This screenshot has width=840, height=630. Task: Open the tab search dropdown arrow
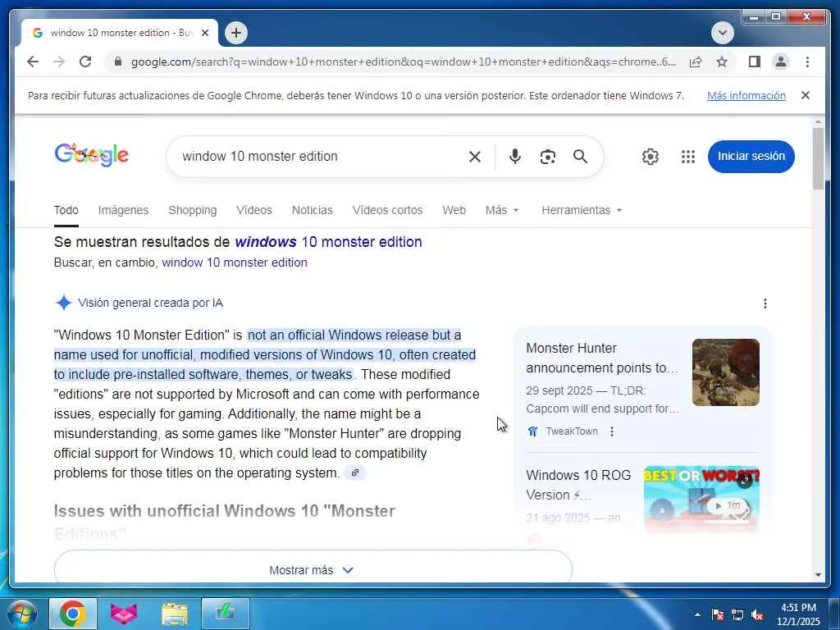pyautogui.click(x=722, y=33)
